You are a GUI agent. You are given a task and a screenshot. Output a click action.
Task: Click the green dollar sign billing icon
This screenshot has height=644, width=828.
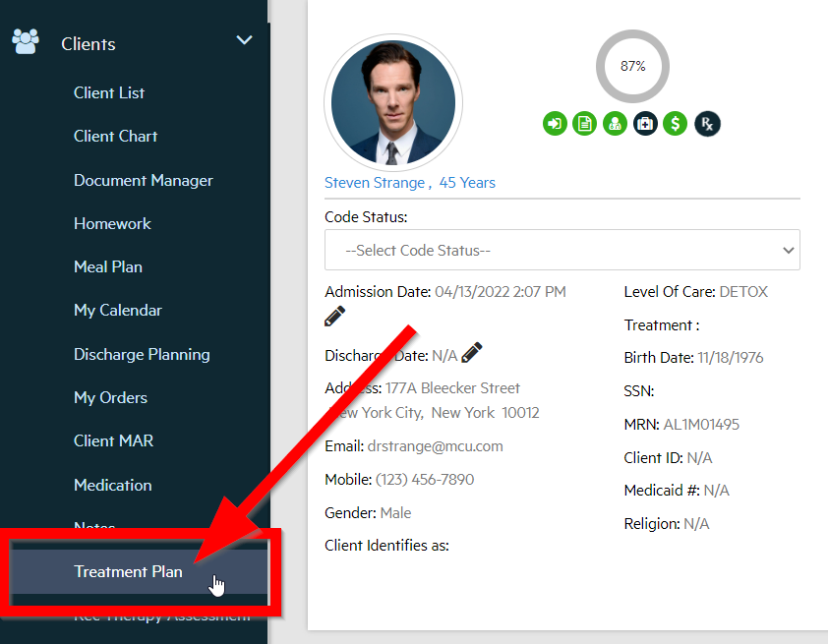pyautogui.click(x=675, y=123)
